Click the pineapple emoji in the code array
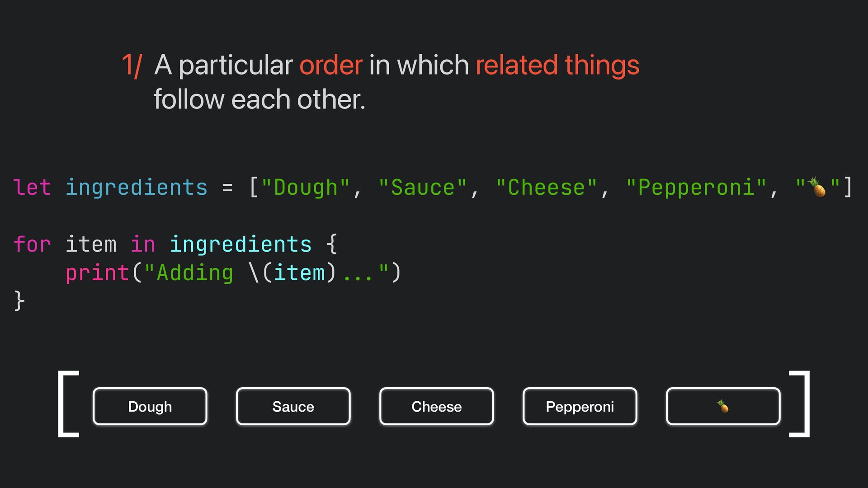The height and width of the screenshot is (488, 868). [817, 187]
